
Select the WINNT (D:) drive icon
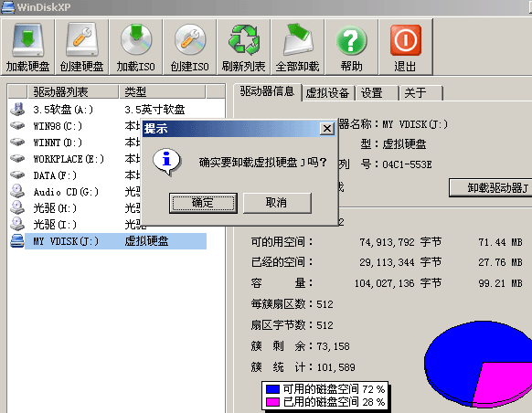pyautogui.click(x=17, y=142)
